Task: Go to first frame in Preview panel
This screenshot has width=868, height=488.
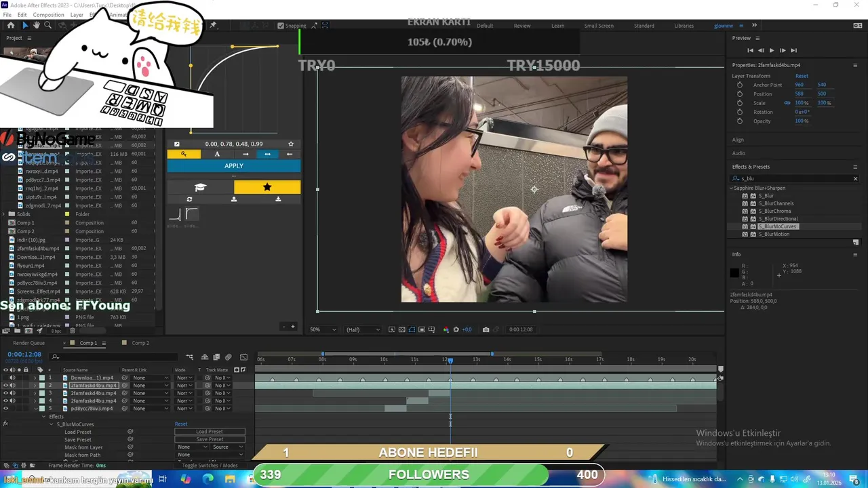Action: 750,50
